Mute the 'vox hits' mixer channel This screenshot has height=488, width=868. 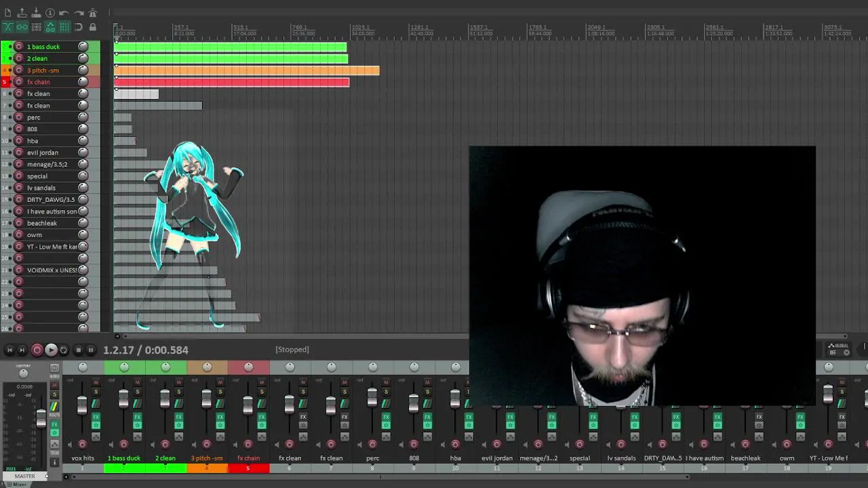[x=96, y=382]
